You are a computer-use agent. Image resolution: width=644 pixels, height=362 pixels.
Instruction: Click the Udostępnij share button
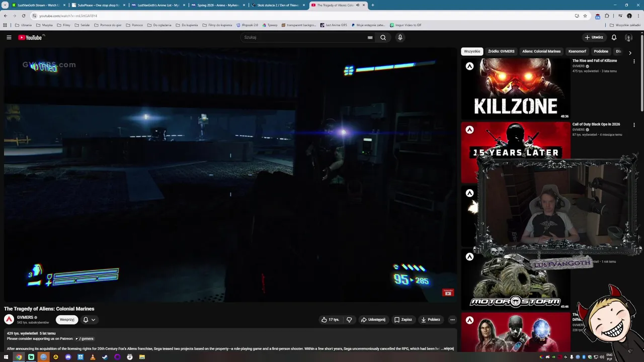pos(373,320)
